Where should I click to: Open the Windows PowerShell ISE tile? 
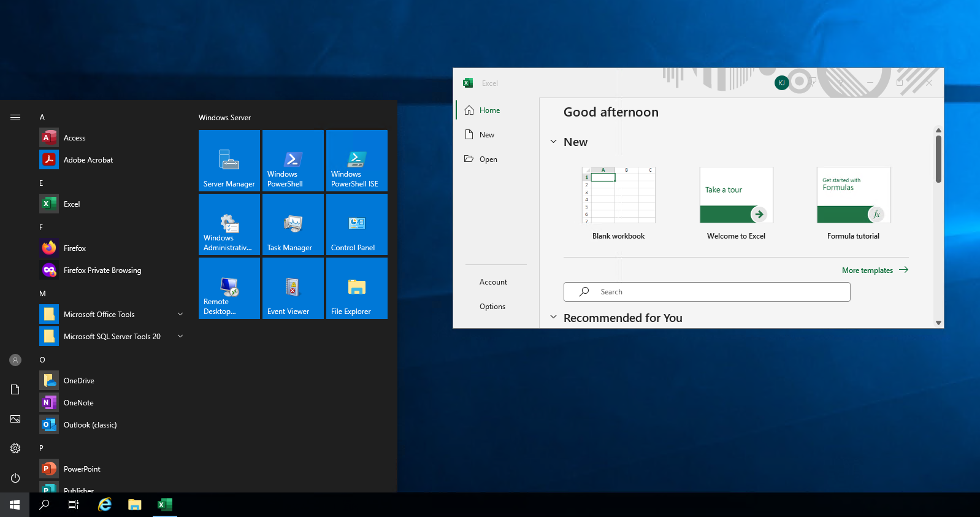tap(357, 161)
